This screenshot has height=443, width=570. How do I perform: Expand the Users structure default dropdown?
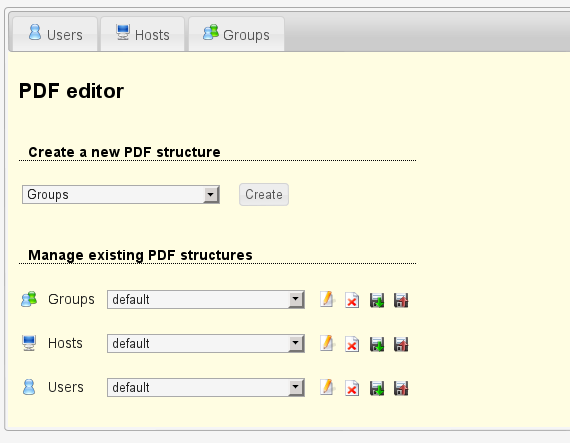pos(206,387)
